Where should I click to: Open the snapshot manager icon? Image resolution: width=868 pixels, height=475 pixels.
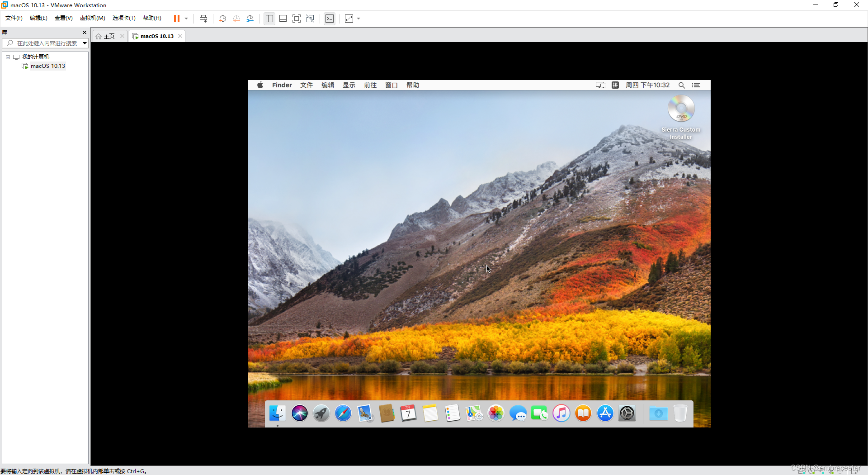tap(250, 19)
